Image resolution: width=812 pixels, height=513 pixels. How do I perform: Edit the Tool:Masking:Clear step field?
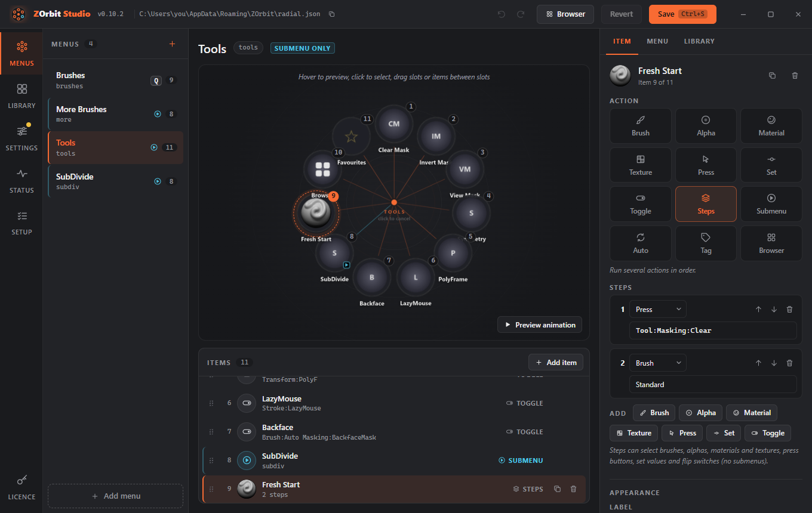click(x=713, y=330)
